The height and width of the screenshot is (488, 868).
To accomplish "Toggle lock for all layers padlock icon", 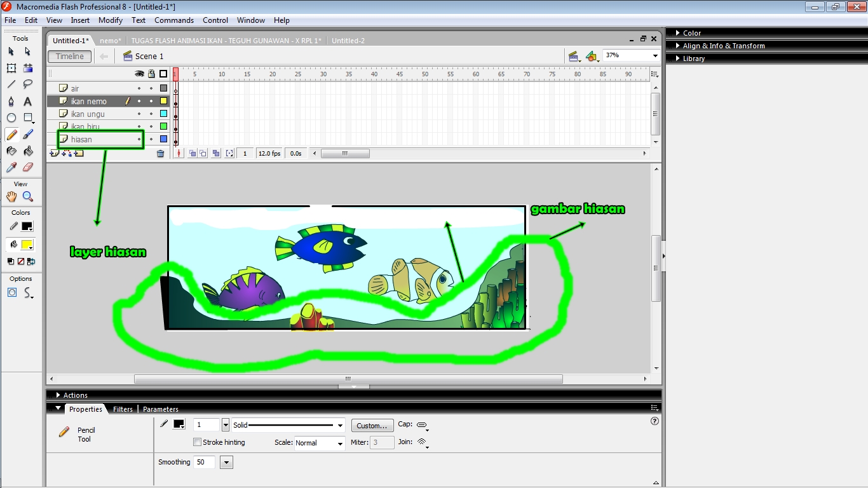I will coord(151,74).
